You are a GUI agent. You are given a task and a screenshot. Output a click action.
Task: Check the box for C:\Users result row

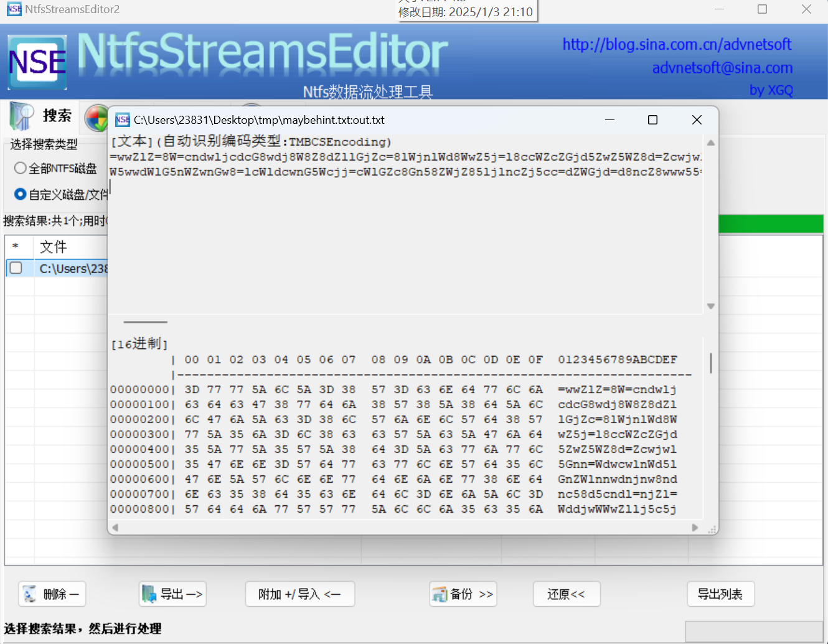[x=16, y=268]
